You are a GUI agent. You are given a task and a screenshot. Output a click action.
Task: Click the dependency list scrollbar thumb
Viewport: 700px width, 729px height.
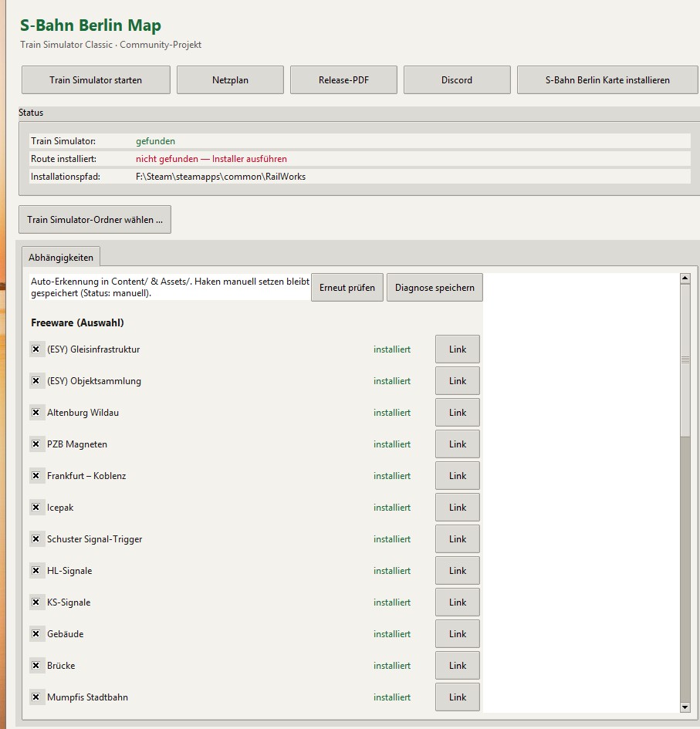[685, 359]
